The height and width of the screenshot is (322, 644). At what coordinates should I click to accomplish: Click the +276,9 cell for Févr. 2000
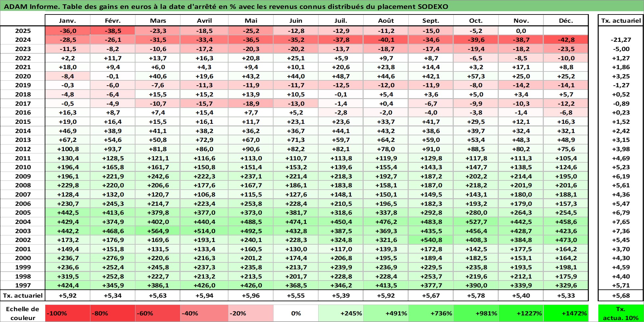coord(113,258)
